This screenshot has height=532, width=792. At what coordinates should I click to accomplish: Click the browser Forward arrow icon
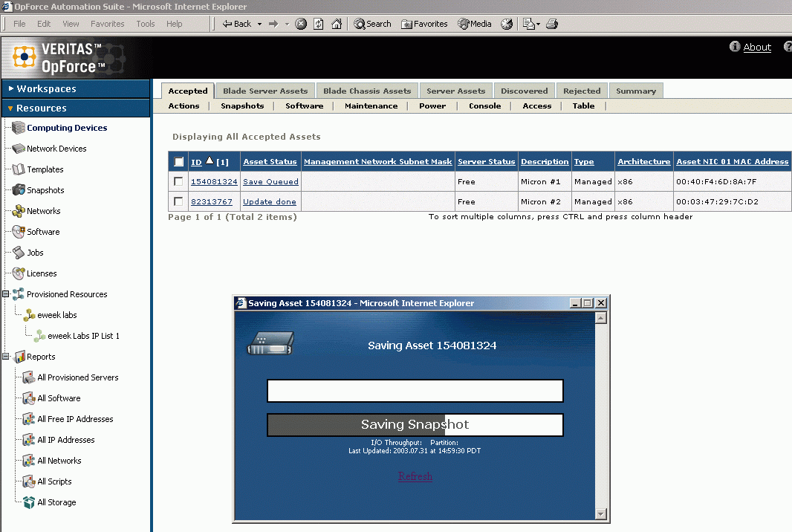point(273,24)
